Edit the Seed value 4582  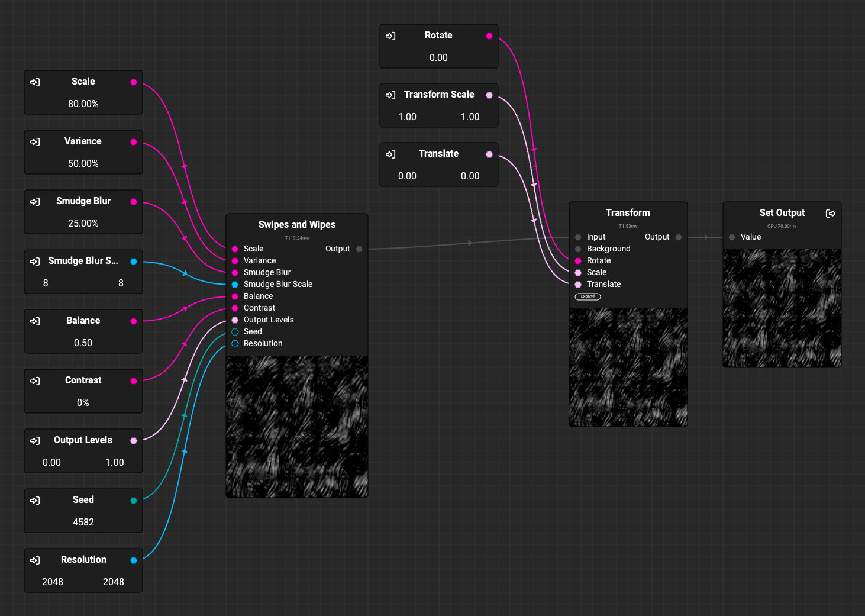point(83,523)
